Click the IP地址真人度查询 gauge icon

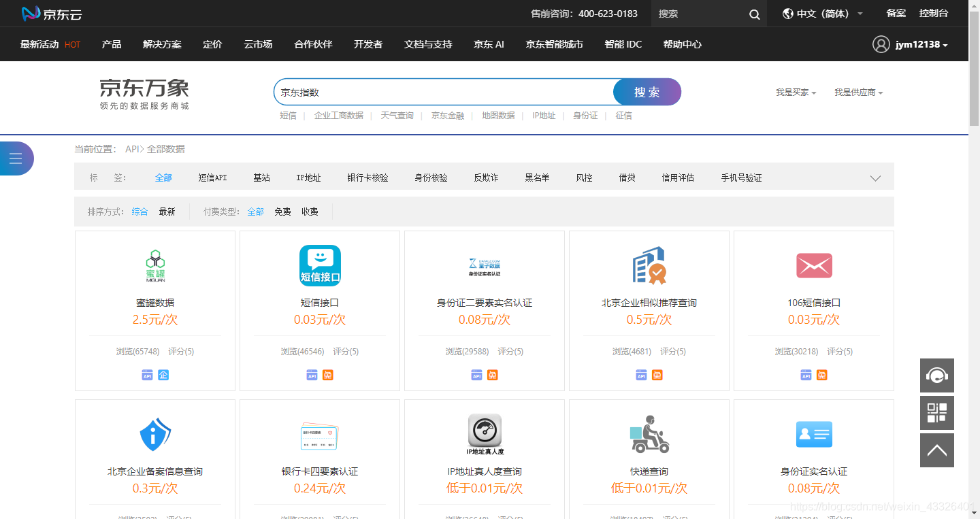coord(485,435)
